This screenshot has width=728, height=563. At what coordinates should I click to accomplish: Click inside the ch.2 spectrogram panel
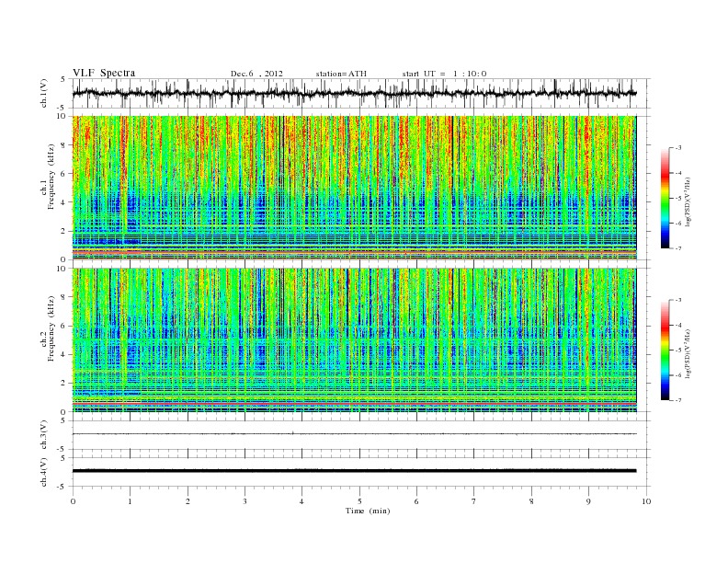tap(354, 340)
